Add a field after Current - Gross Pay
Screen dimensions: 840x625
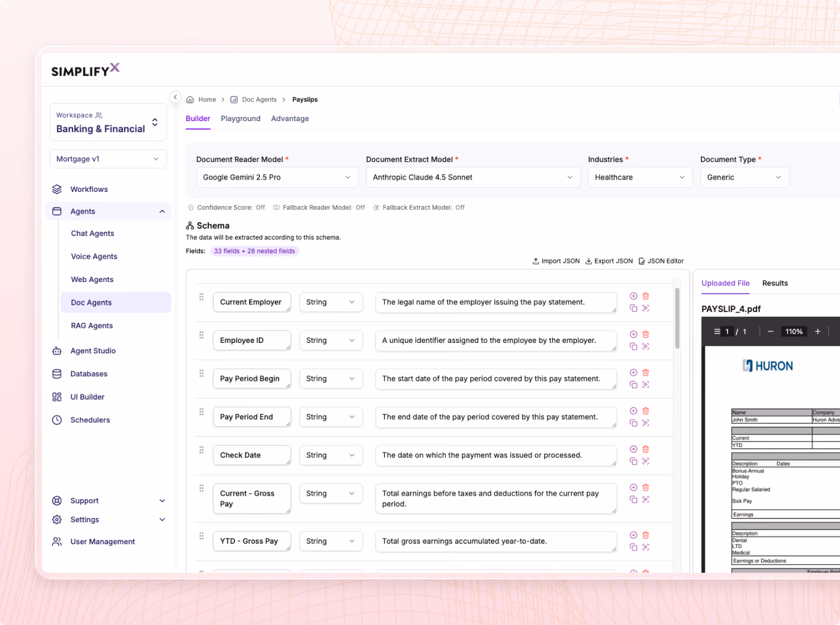point(634,487)
